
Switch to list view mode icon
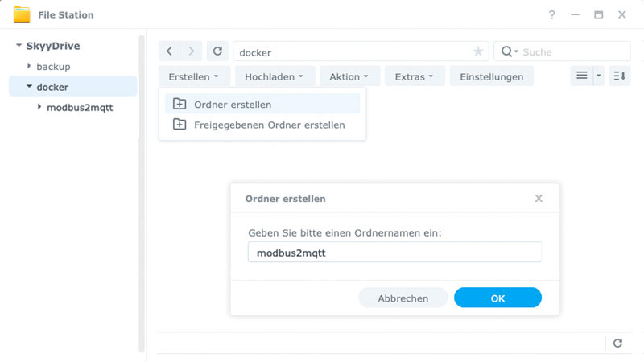coord(582,76)
